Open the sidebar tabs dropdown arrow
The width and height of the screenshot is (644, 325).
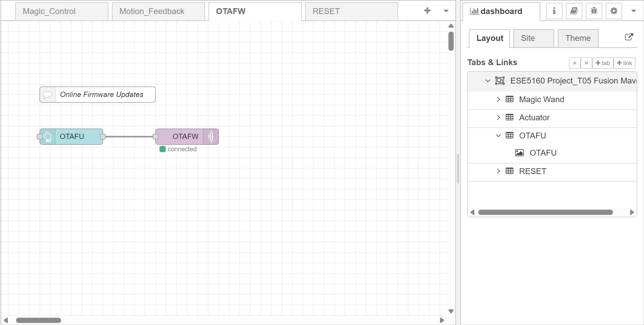[x=633, y=11]
